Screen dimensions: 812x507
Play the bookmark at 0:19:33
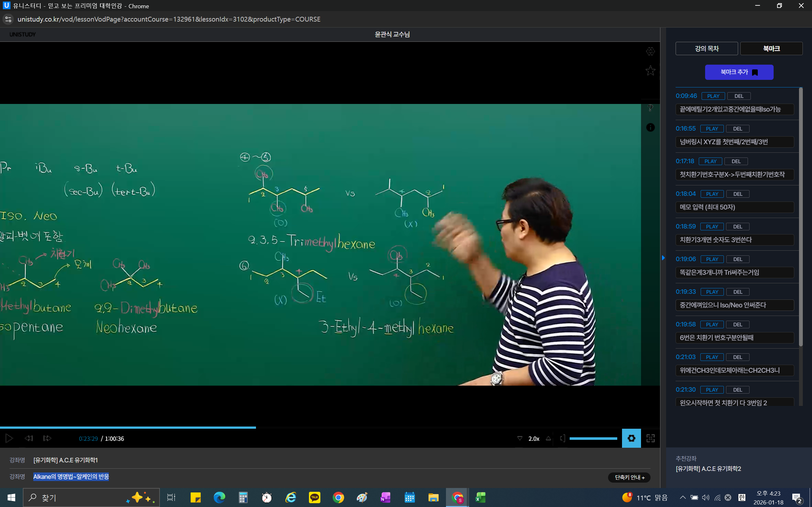[x=712, y=292]
